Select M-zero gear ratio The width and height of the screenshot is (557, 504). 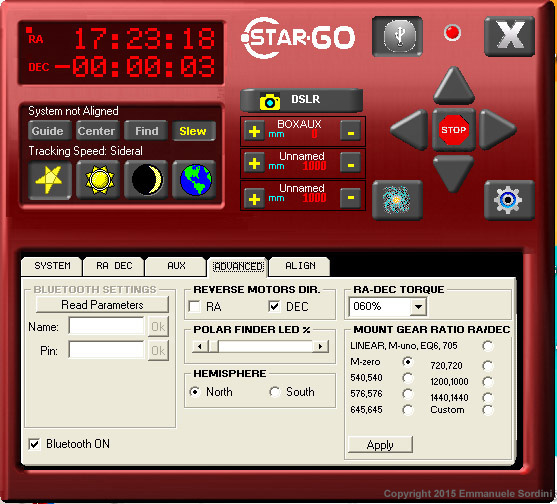click(x=408, y=362)
